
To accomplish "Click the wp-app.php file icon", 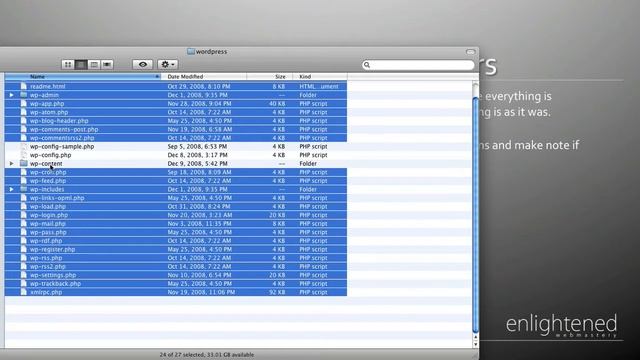I will 24,104.
